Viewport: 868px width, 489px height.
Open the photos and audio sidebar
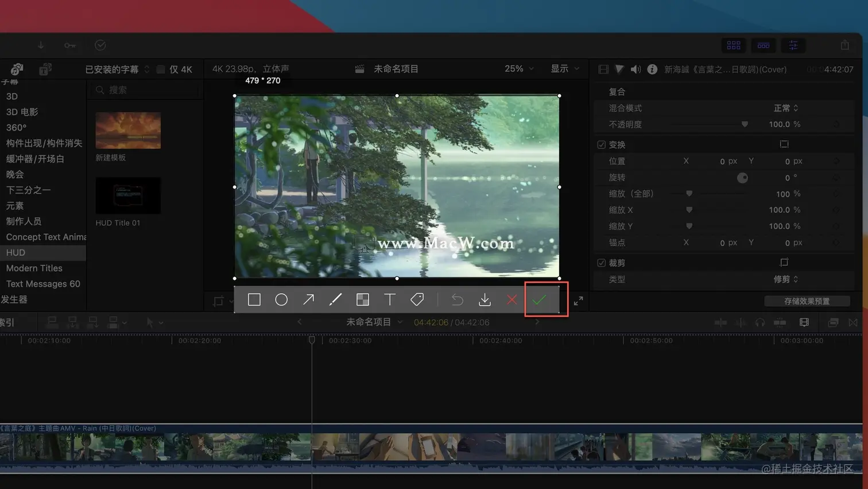pos(17,70)
